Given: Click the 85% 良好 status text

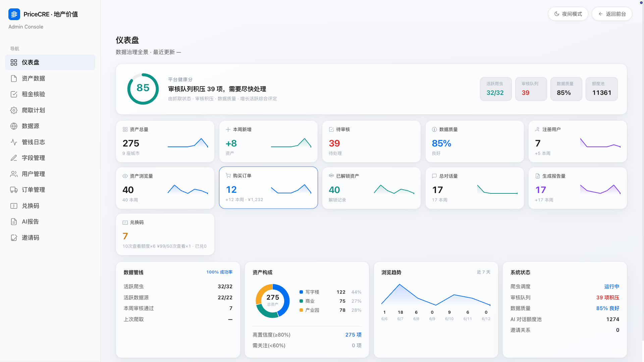Looking at the screenshot, I should (x=607, y=308).
